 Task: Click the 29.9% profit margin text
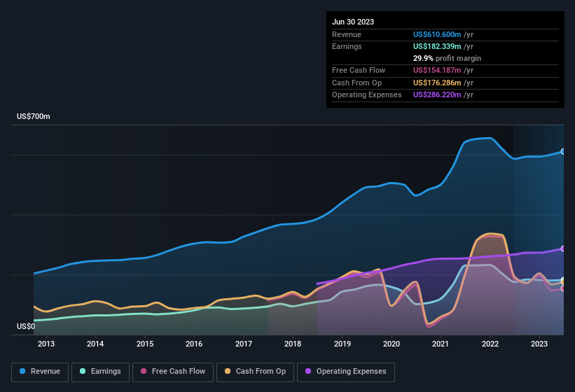[x=447, y=58]
